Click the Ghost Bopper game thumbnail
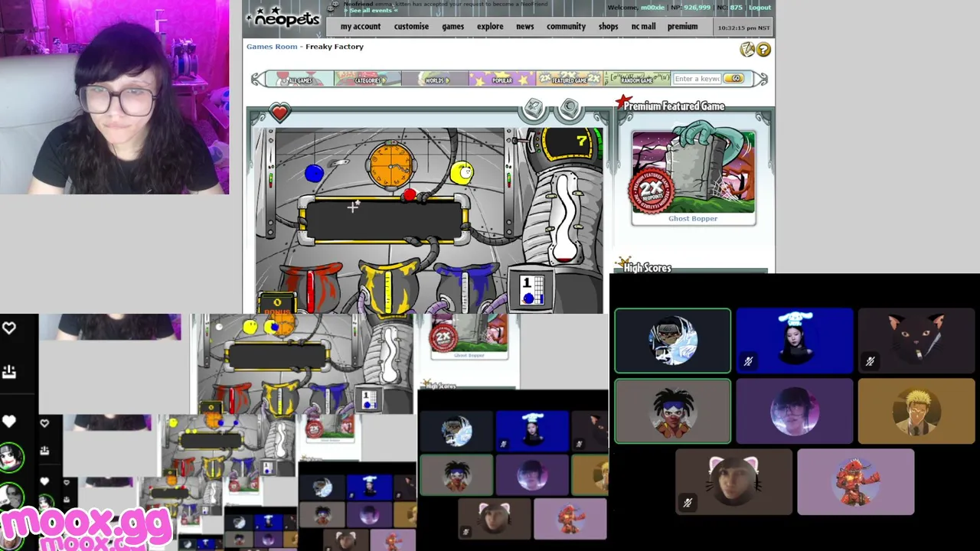980x551 pixels. click(693, 172)
